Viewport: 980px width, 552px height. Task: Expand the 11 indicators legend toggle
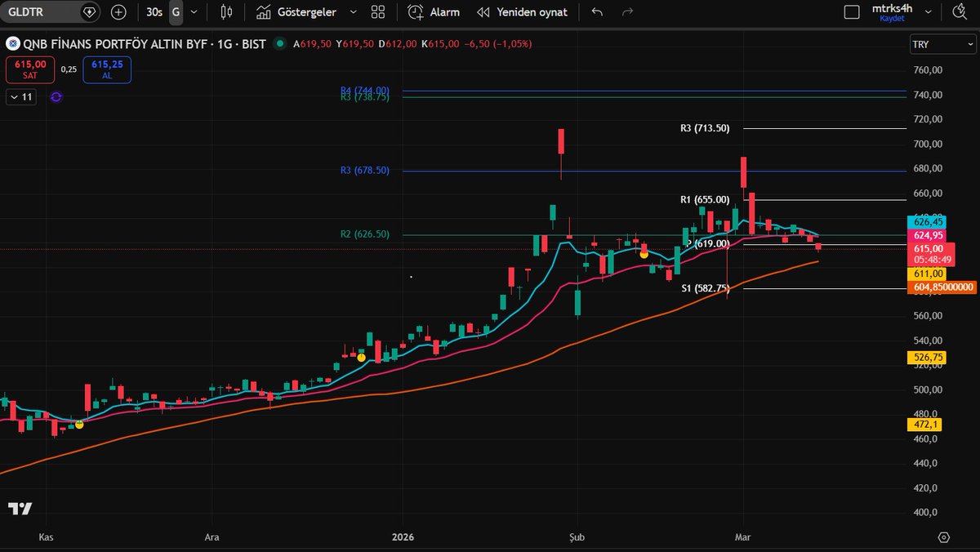tap(21, 96)
